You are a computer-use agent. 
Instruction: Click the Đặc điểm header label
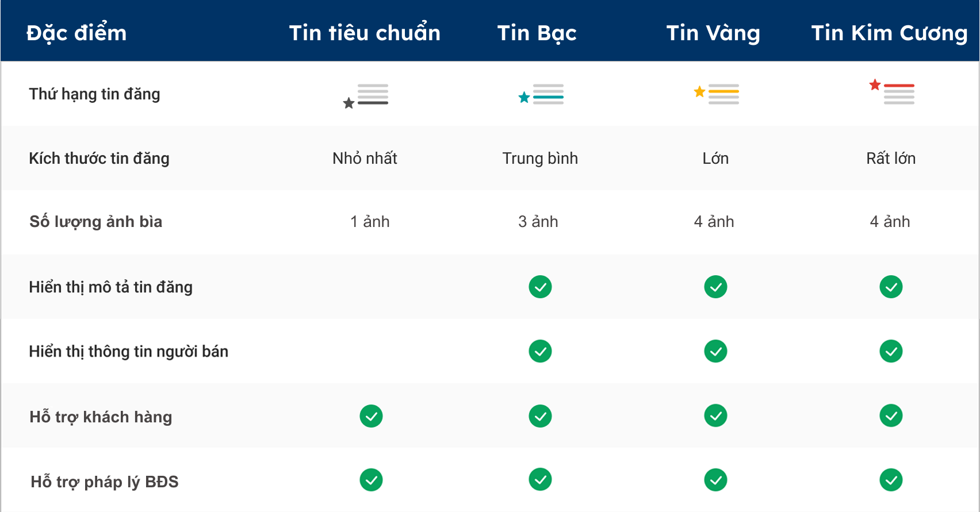(76, 33)
